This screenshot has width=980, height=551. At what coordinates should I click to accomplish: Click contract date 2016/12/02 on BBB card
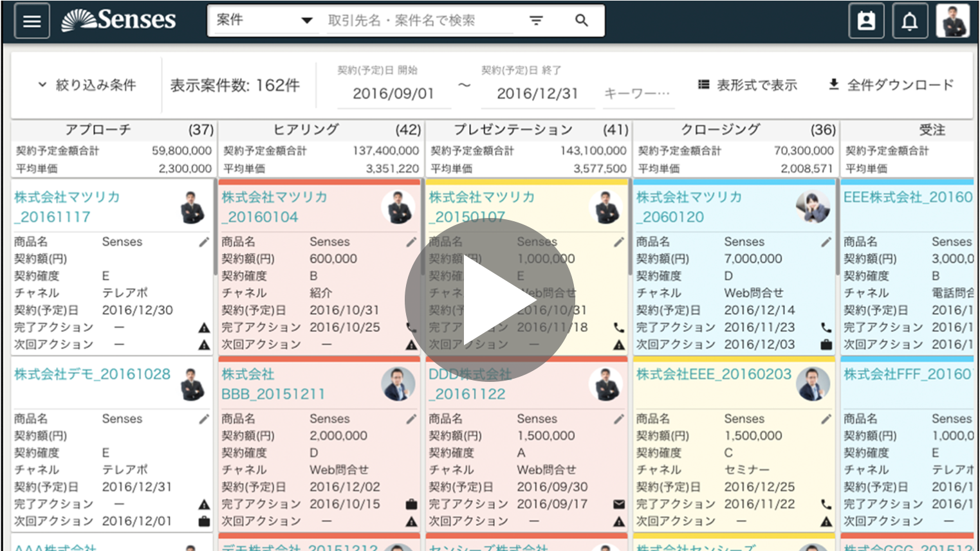point(345,487)
